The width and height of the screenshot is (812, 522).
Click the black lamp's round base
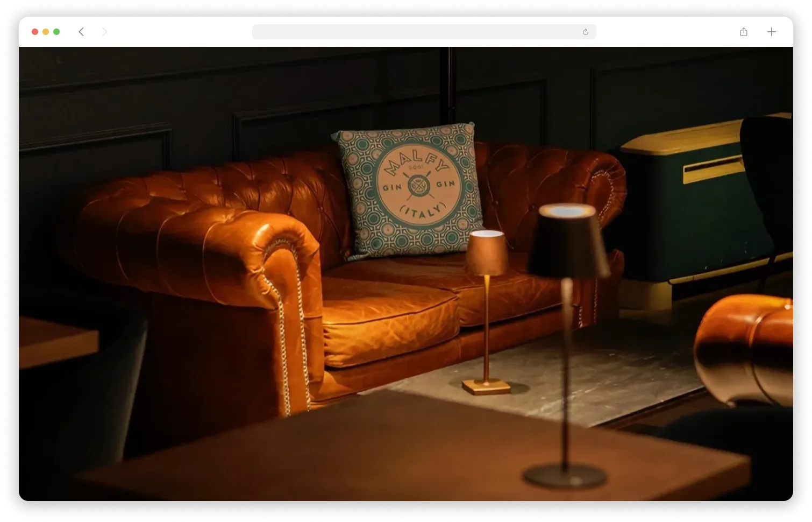(565, 476)
